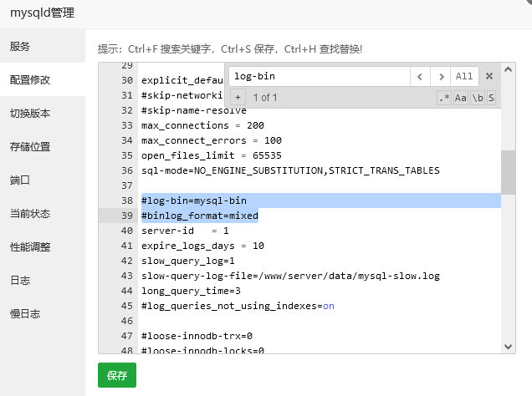The height and width of the screenshot is (396, 532).
Task: Toggle case-sensitive search Aa option
Action: tap(460, 98)
